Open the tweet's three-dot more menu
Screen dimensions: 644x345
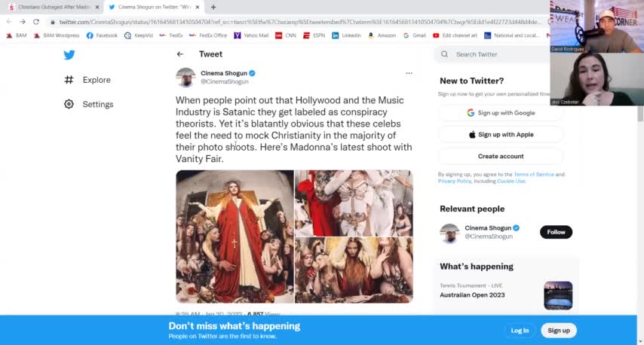point(409,73)
